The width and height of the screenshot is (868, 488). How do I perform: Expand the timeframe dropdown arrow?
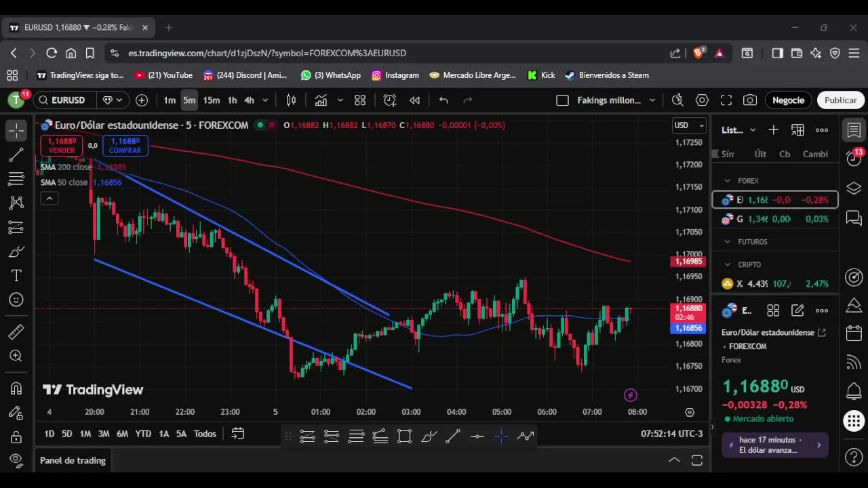click(x=265, y=100)
